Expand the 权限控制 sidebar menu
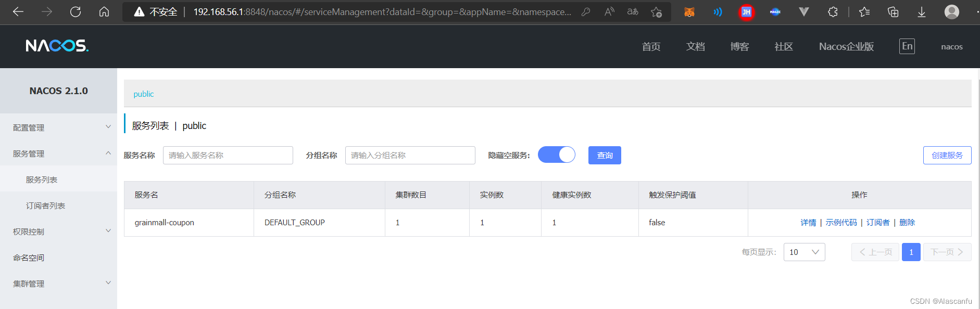 point(58,231)
